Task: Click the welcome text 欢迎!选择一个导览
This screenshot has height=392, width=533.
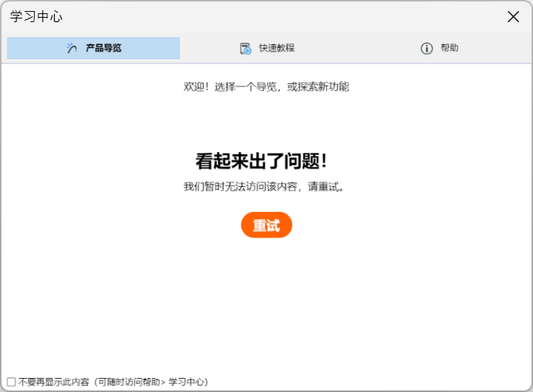Action: (x=230, y=87)
